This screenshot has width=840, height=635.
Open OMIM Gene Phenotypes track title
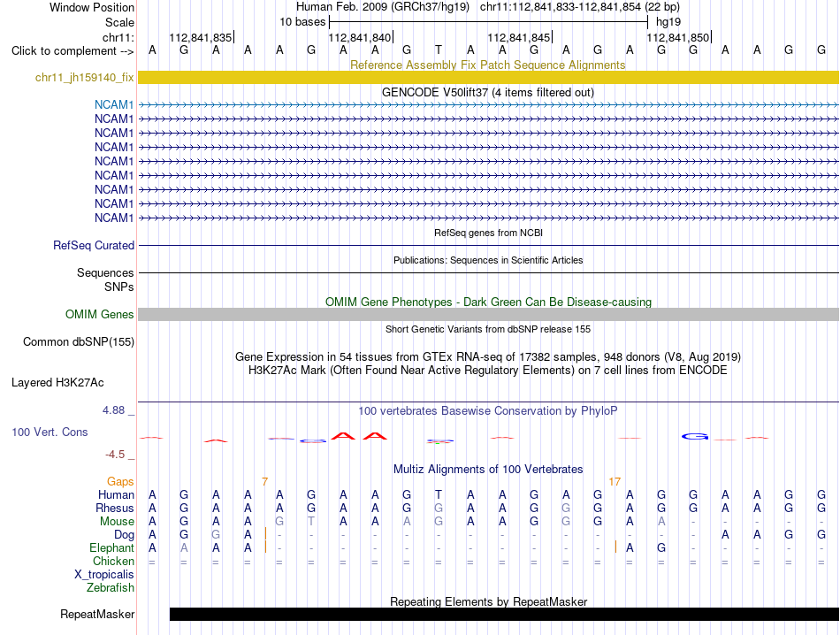(488, 302)
